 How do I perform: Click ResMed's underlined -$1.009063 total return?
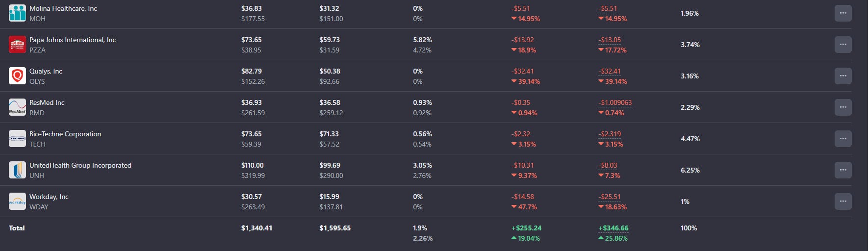[615, 102]
